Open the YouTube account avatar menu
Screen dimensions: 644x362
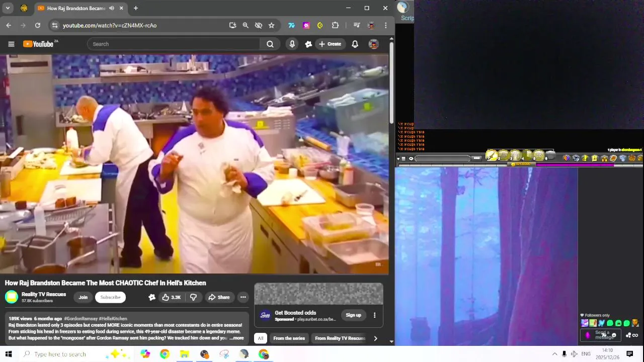tap(373, 44)
